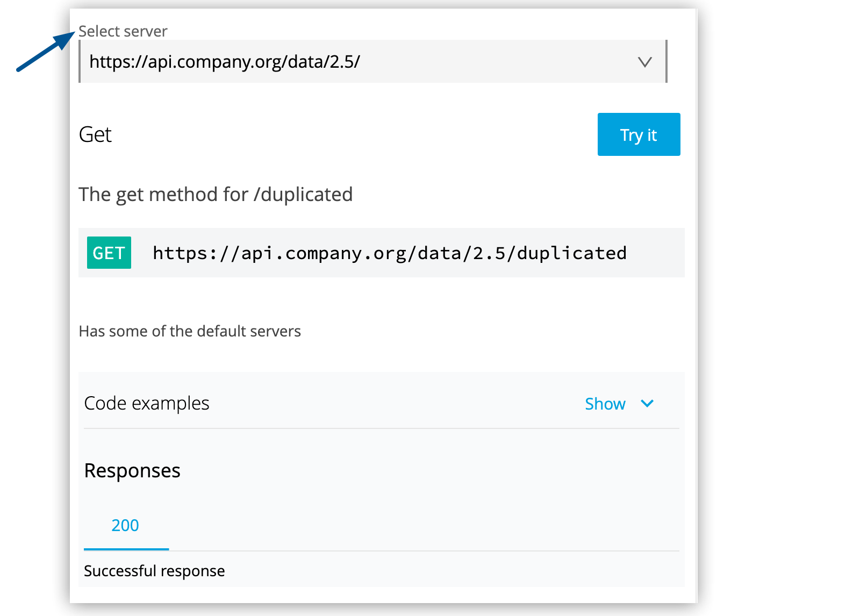Click the divider under Code examples
860x616 pixels.
pos(381,427)
